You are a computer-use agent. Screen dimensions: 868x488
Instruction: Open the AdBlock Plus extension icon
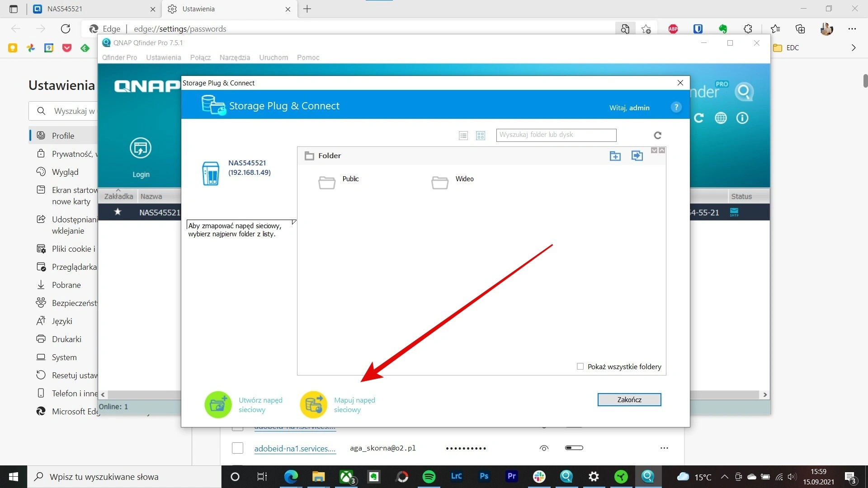[673, 29]
